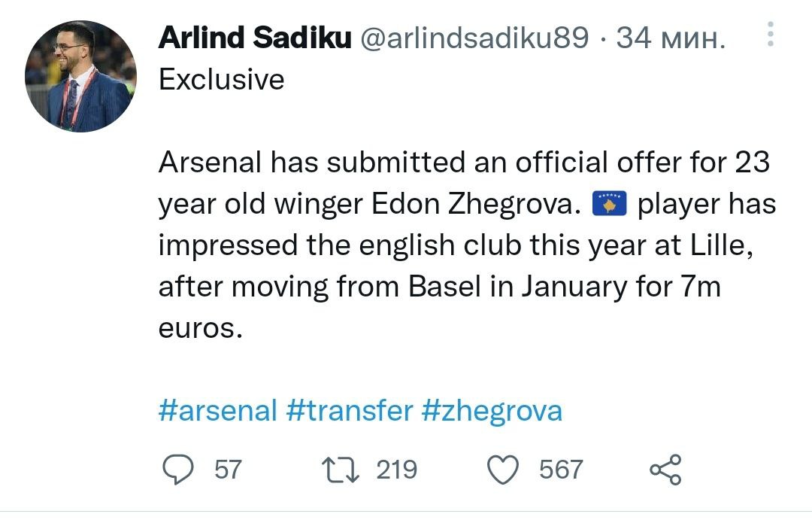Click the reply speech bubble icon

[x=180, y=470]
